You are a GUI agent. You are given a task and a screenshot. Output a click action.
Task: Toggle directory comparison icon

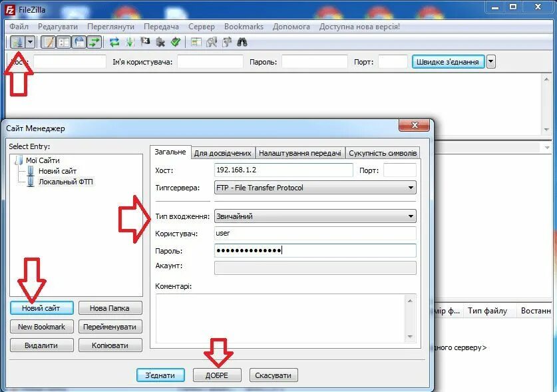tap(212, 43)
